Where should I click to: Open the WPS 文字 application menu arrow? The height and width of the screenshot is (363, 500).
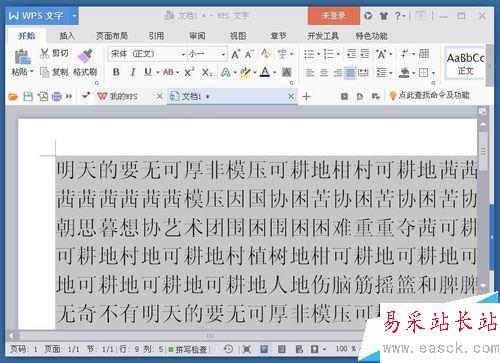[74, 16]
